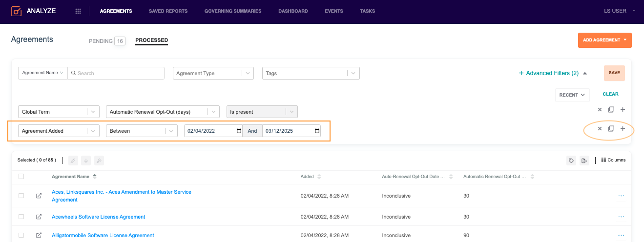Open Acewheels Software License Agreement link
The height and width of the screenshot is (242, 644).
tap(99, 217)
